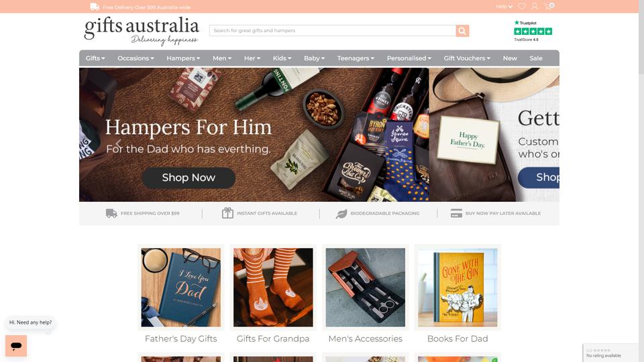644x362 pixels.
Task: Click the free shipping truck icon
Action: [x=111, y=213]
